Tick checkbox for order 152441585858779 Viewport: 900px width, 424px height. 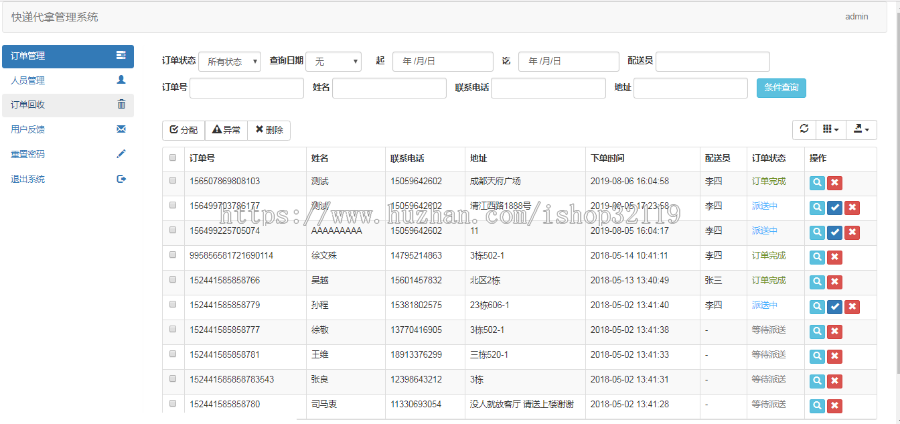173,304
